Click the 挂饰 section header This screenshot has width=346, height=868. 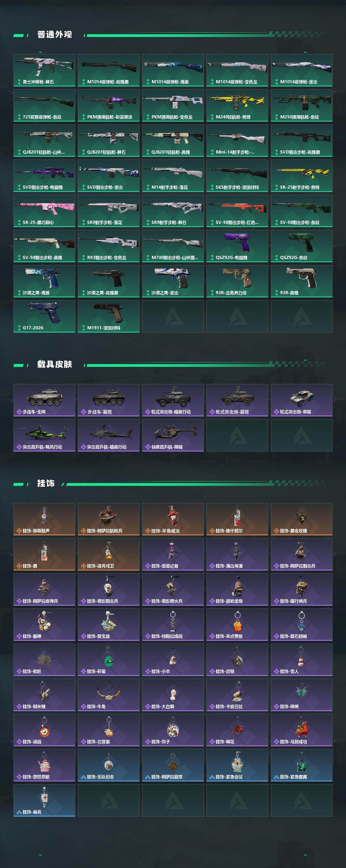coord(46,483)
